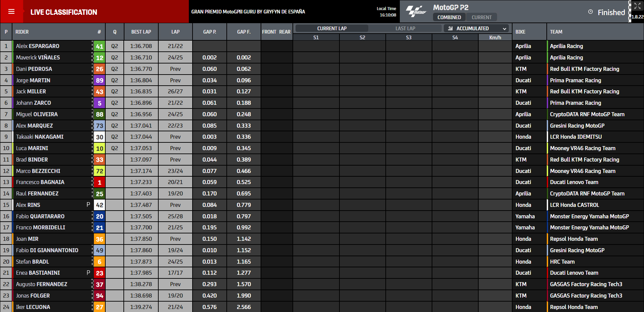
Task: Click the RIDER column header
Action: pyautogui.click(x=22, y=32)
